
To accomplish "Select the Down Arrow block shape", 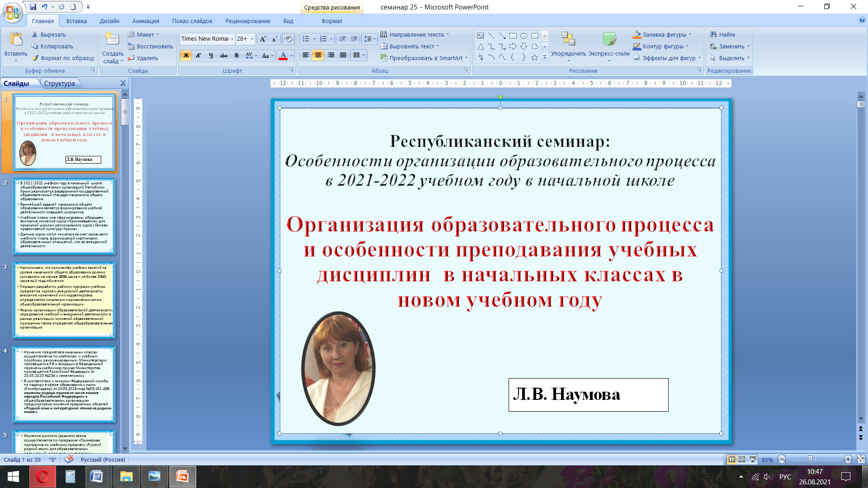I will click(x=524, y=47).
